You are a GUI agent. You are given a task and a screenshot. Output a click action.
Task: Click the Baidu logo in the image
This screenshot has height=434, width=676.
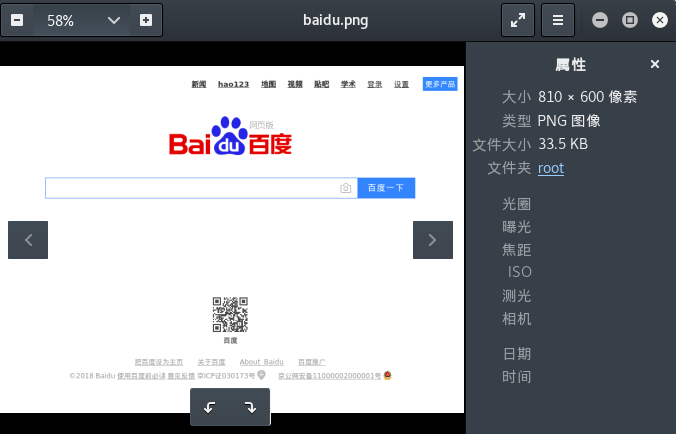(x=230, y=136)
